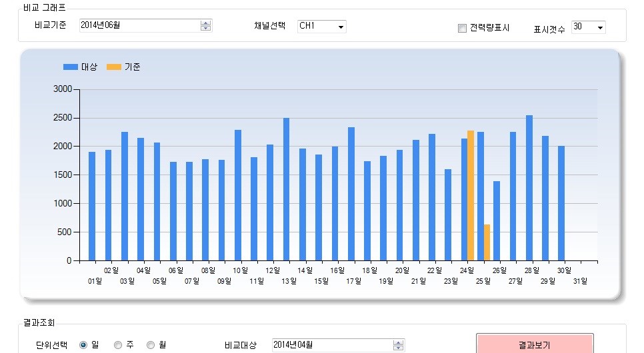Click the blue bar for 26일
The width and height of the screenshot is (644, 353).
click(497, 221)
